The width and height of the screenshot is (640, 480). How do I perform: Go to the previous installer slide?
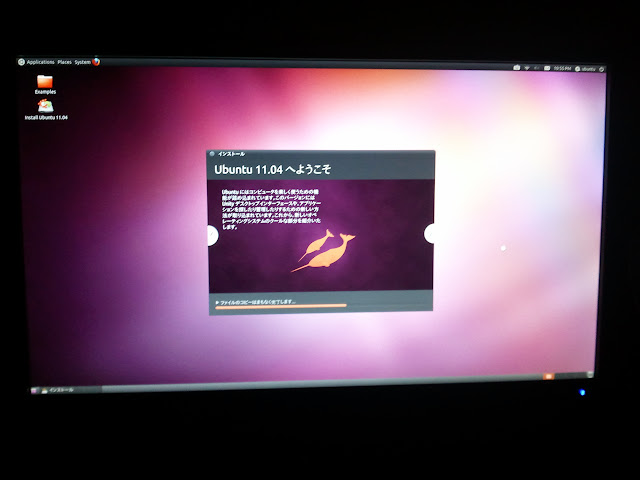212,236
